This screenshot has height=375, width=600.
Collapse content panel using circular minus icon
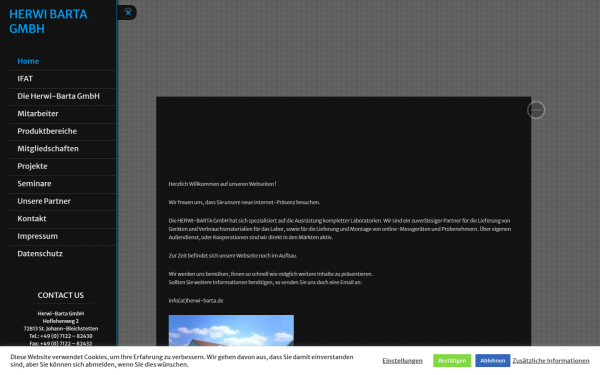[x=536, y=110]
